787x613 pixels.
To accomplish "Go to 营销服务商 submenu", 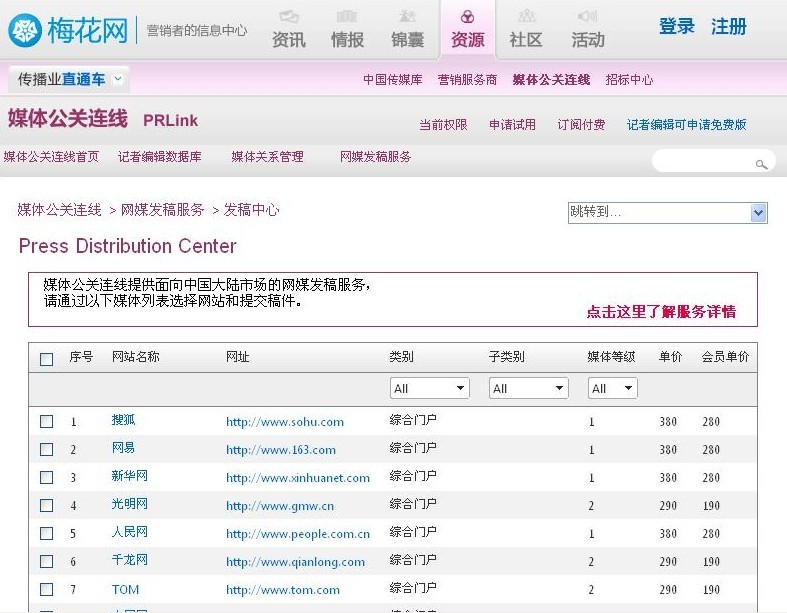I will [467, 80].
